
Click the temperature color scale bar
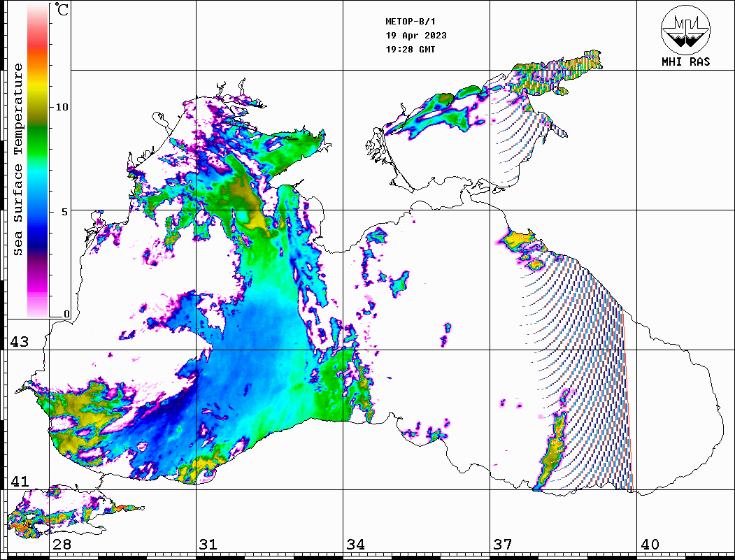(x=38, y=160)
